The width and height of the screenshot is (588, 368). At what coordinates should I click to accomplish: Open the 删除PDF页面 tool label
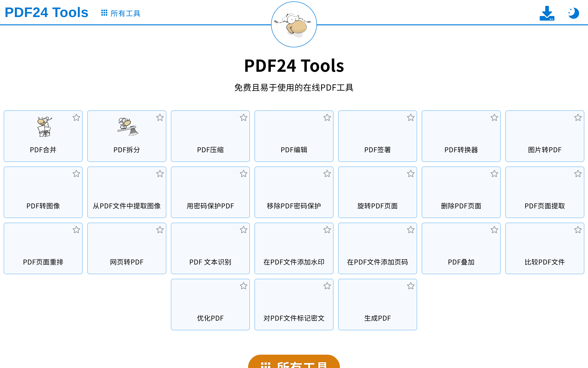tap(461, 206)
